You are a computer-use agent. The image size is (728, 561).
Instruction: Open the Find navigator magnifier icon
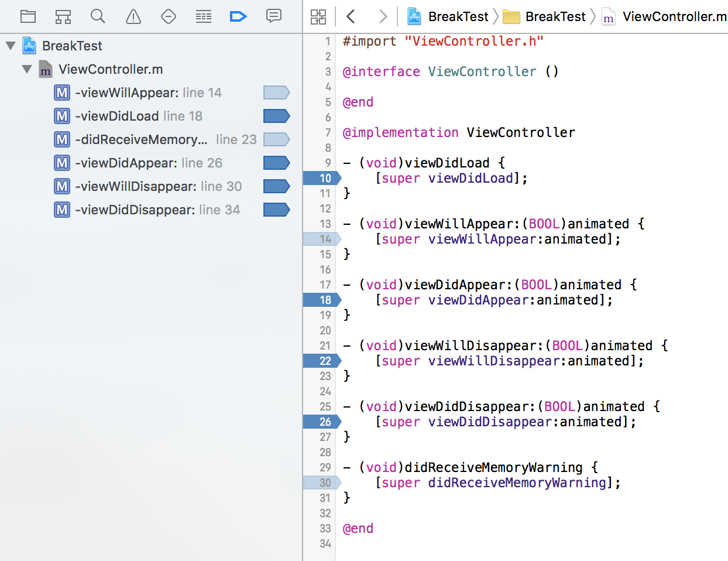(x=98, y=16)
